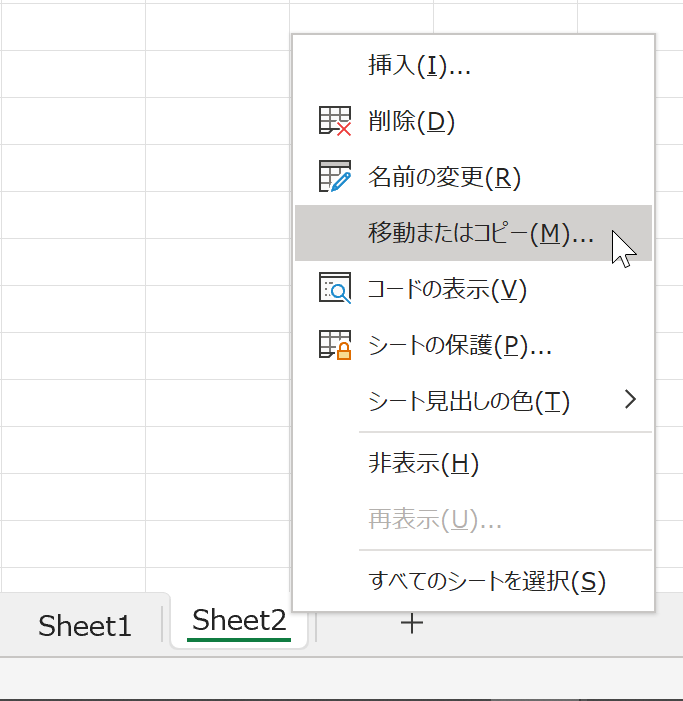Switch to the Sheet1 tab
This screenshot has width=683, height=701.
pos(84,625)
